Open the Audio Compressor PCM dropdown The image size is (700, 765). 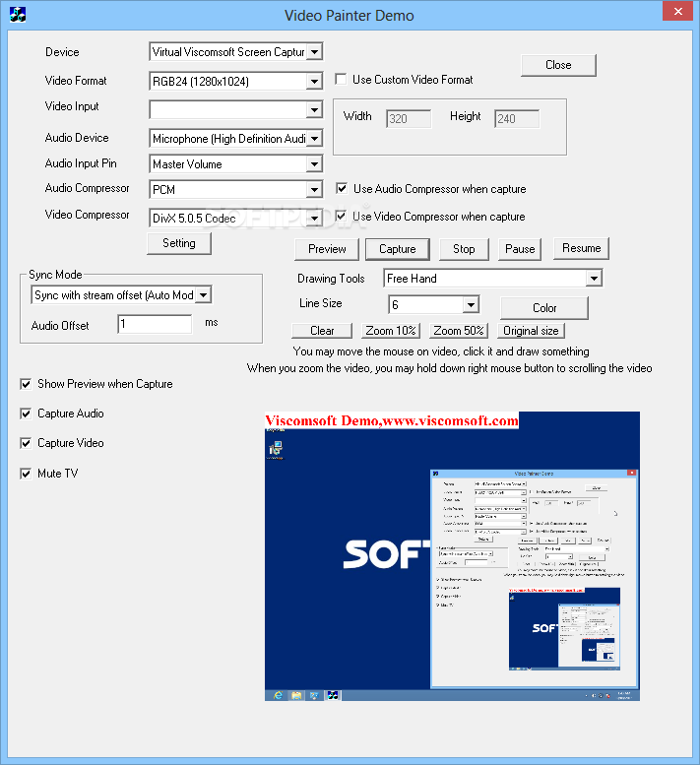(x=315, y=189)
